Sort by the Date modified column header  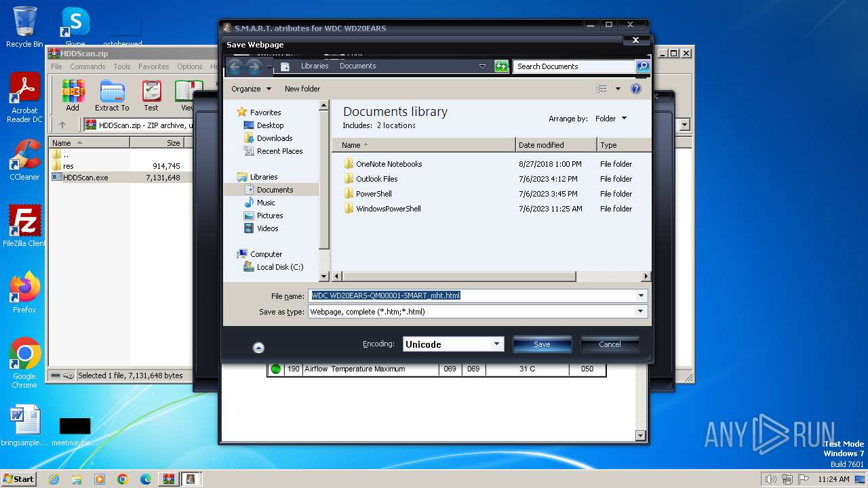(556, 145)
